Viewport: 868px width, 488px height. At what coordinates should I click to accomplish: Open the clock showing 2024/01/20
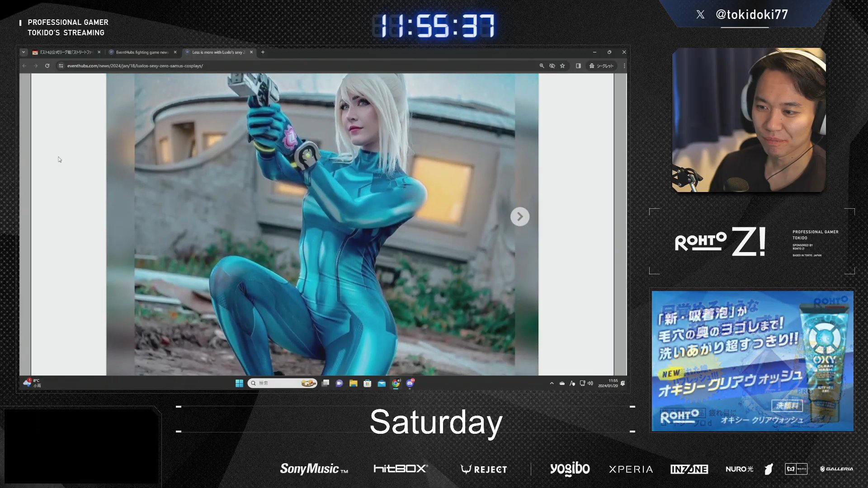tap(608, 383)
